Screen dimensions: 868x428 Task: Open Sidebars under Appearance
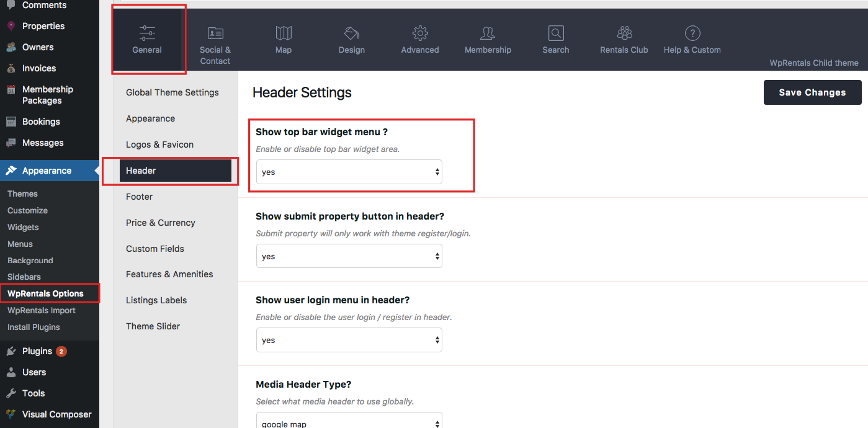pos(24,277)
